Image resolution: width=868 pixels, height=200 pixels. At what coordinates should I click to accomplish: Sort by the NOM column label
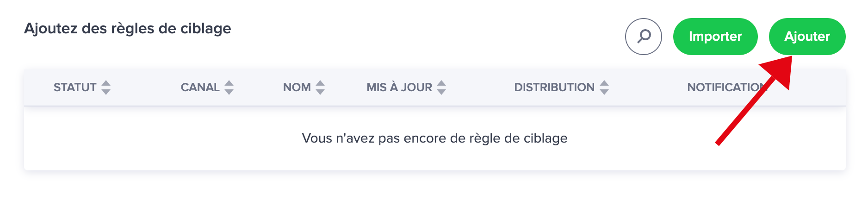(x=297, y=87)
